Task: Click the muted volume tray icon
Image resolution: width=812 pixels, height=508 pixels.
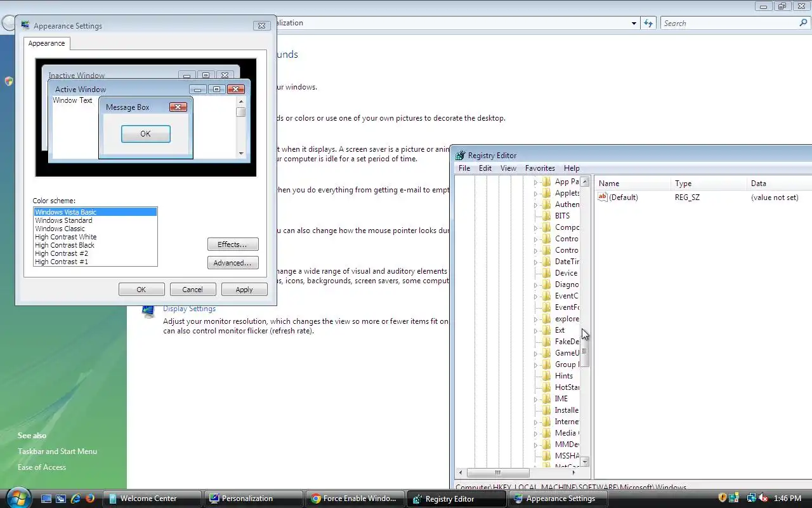Action: coord(763,498)
